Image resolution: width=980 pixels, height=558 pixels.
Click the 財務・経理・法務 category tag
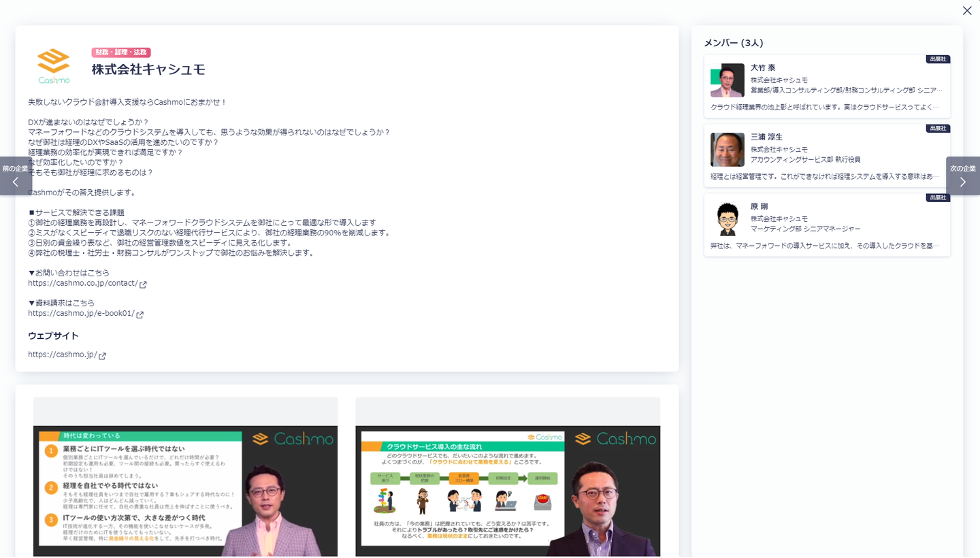pos(121,52)
